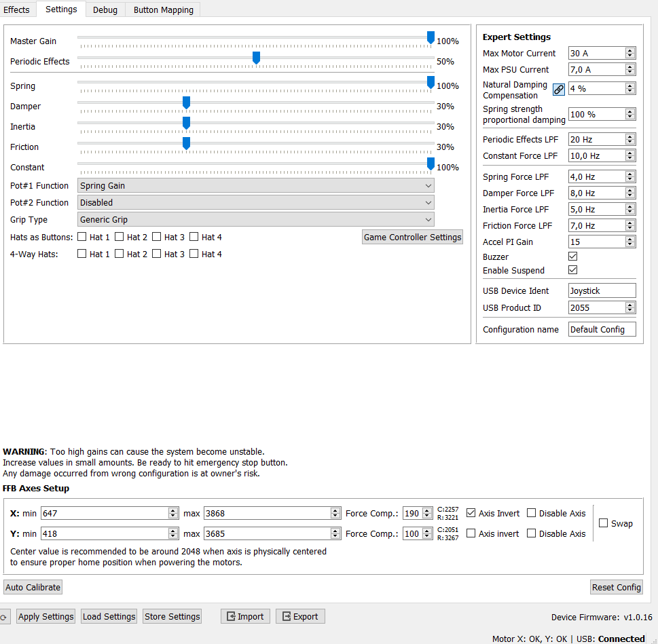Check Hat 2 in 4-Way Hats row
658x644 pixels.
pyautogui.click(x=120, y=254)
